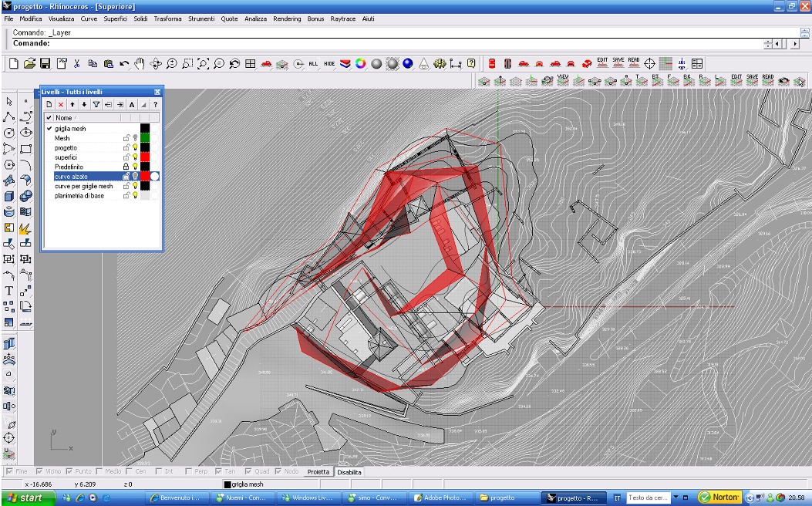The height and width of the screenshot is (506, 812).
Task: Toggle Mesh layer visibility lightbulb
Action: click(134, 138)
